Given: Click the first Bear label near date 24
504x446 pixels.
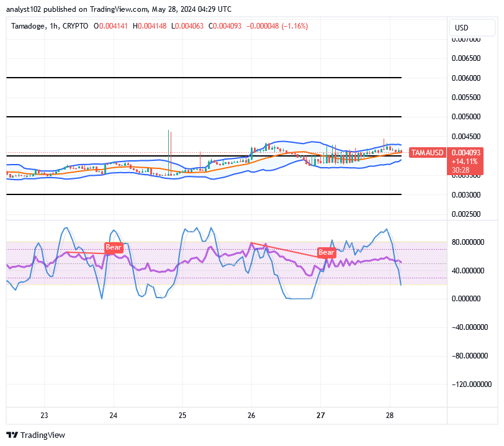Looking at the screenshot, I should coord(114,247).
